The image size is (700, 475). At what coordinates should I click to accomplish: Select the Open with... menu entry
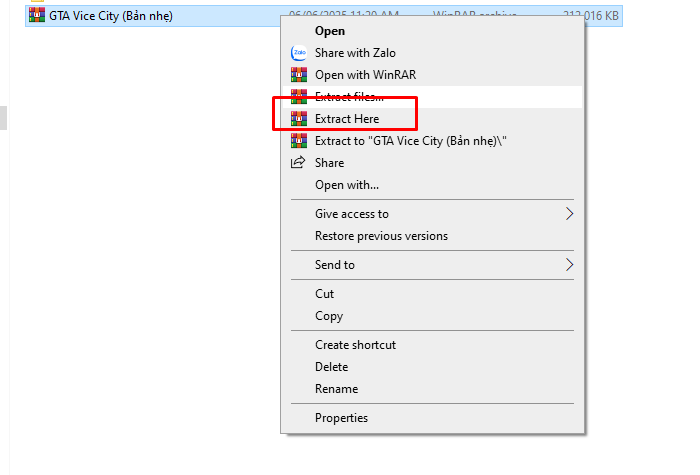click(x=346, y=185)
